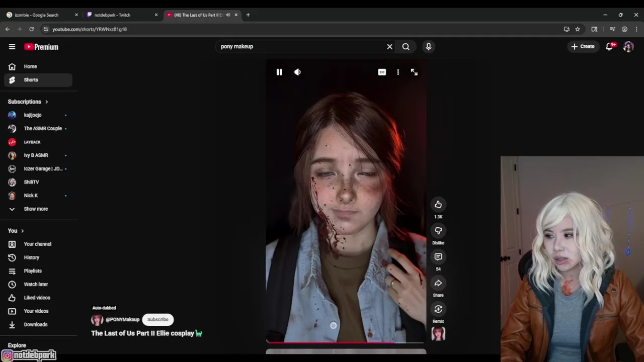Mute the Shorts video volume
The height and width of the screenshot is (362, 644).
[297, 72]
